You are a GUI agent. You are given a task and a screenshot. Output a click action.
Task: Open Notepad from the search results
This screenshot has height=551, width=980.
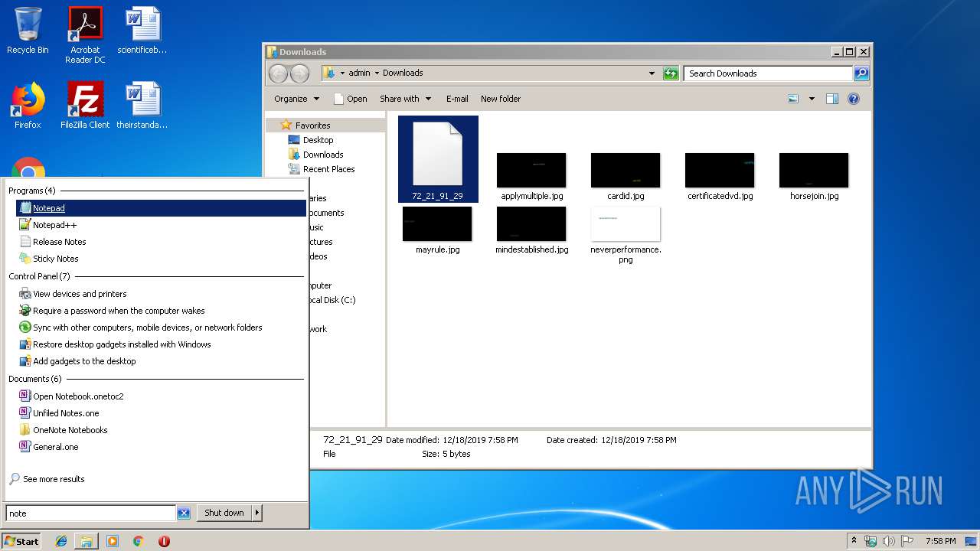(x=161, y=208)
